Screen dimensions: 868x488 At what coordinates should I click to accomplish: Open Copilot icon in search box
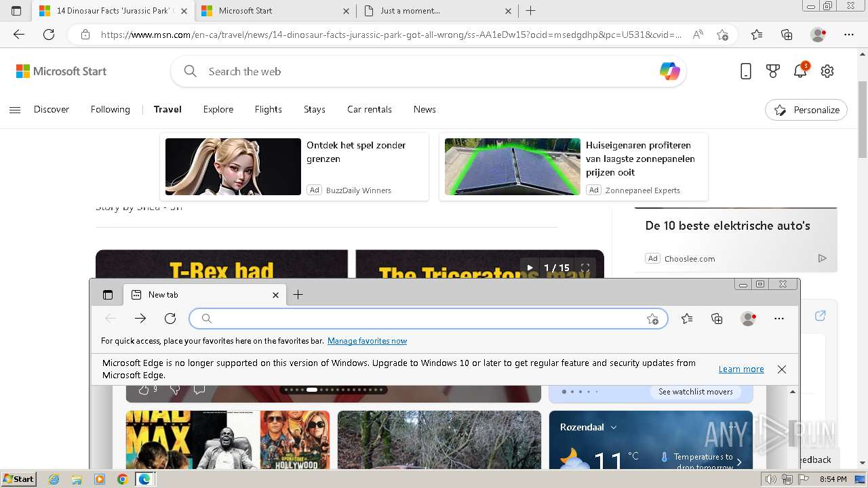point(670,71)
